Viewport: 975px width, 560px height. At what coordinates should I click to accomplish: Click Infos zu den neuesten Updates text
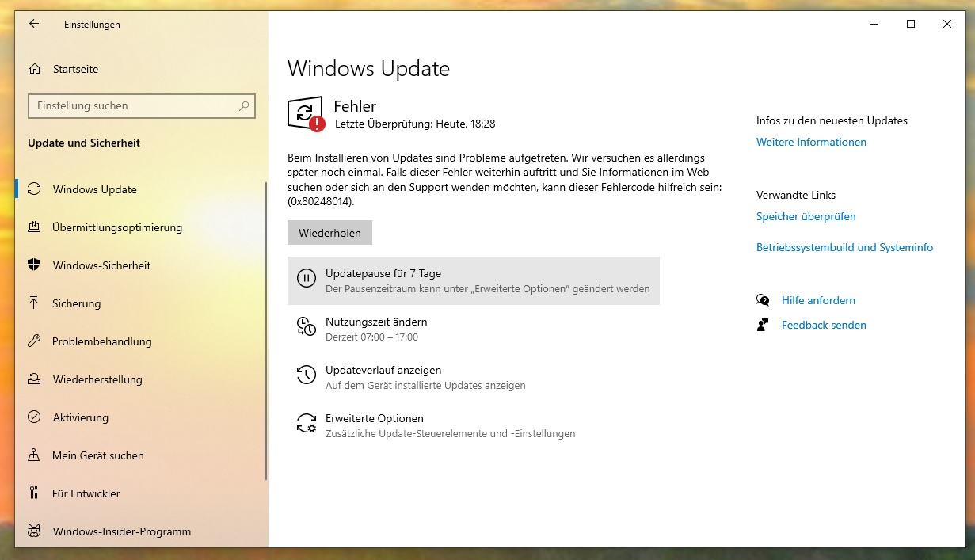pos(832,120)
